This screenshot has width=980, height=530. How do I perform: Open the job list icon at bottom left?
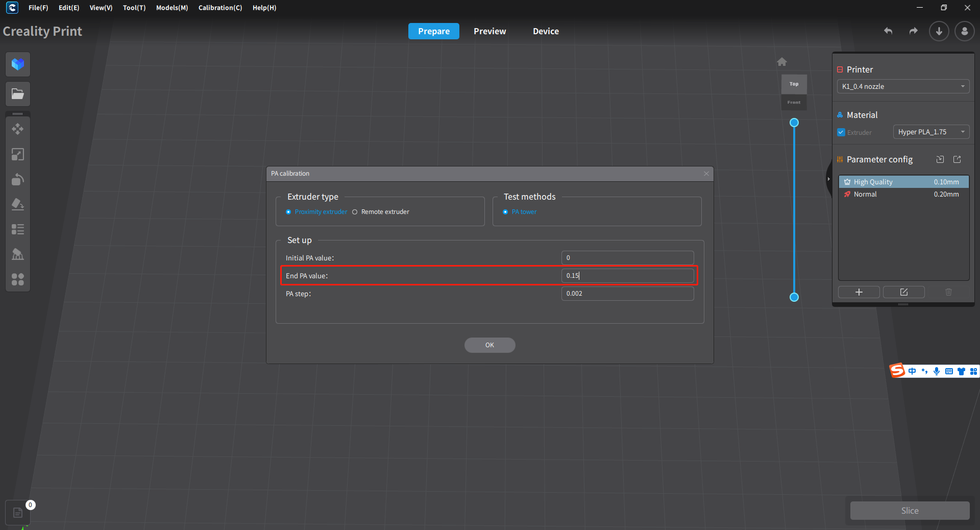click(18, 513)
